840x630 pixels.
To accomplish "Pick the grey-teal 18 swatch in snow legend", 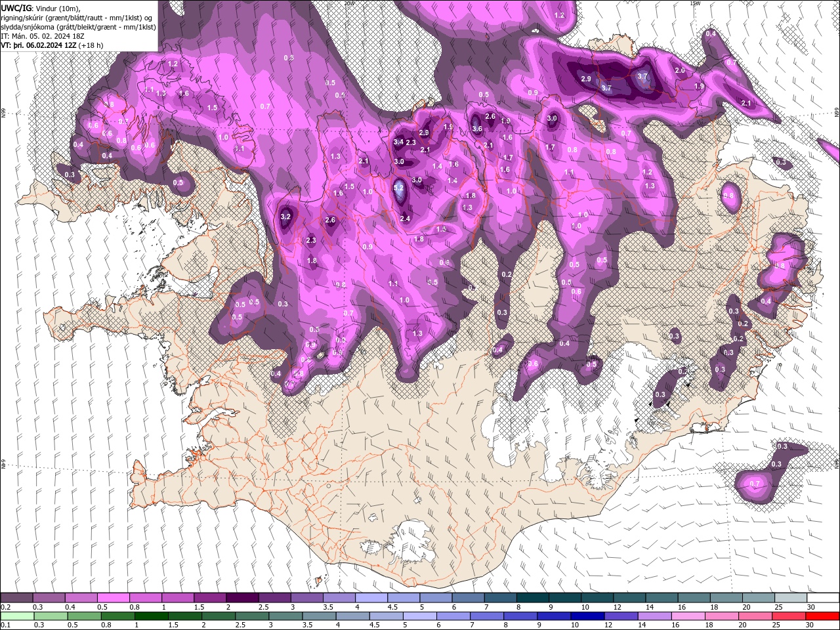I will pyautogui.click(x=726, y=598).
